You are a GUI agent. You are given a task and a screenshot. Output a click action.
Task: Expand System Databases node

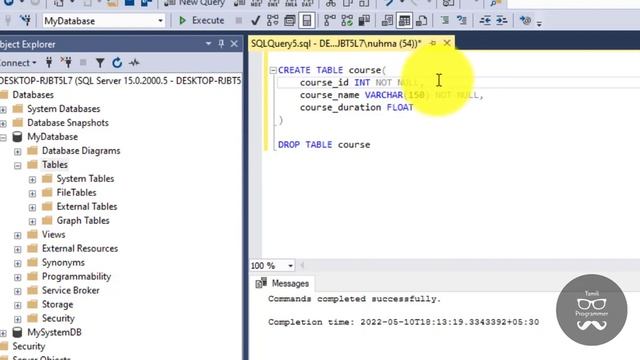(3, 109)
